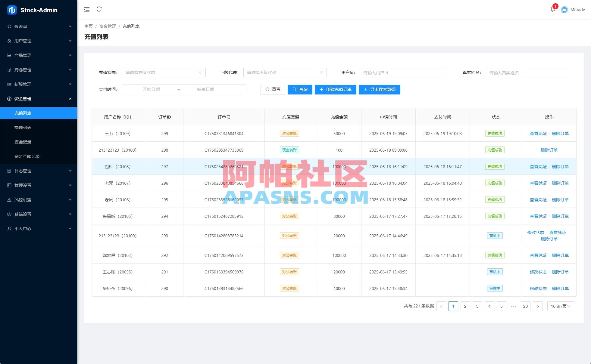Screen dimensions: 591x364
Task: Click 查看凭证 on order 299
Action: (x=538, y=133)
